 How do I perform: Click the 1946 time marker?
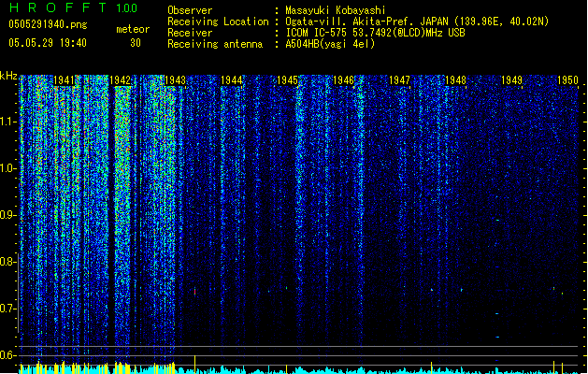pos(343,80)
